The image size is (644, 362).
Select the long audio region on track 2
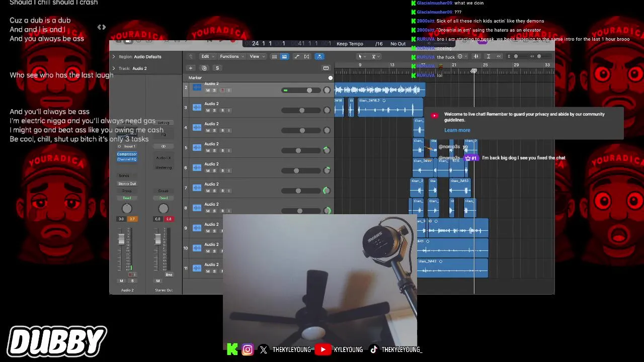click(x=380, y=90)
